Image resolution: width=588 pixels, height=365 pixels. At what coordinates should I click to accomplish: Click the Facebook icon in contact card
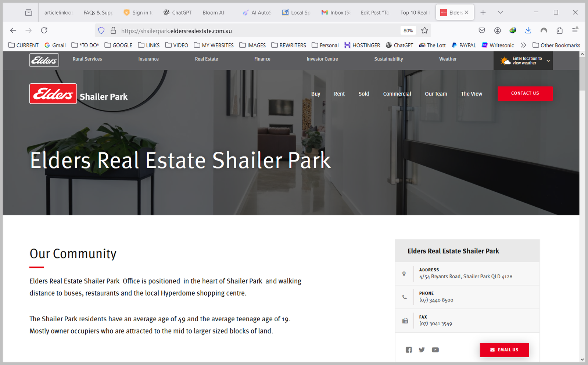tap(409, 350)
